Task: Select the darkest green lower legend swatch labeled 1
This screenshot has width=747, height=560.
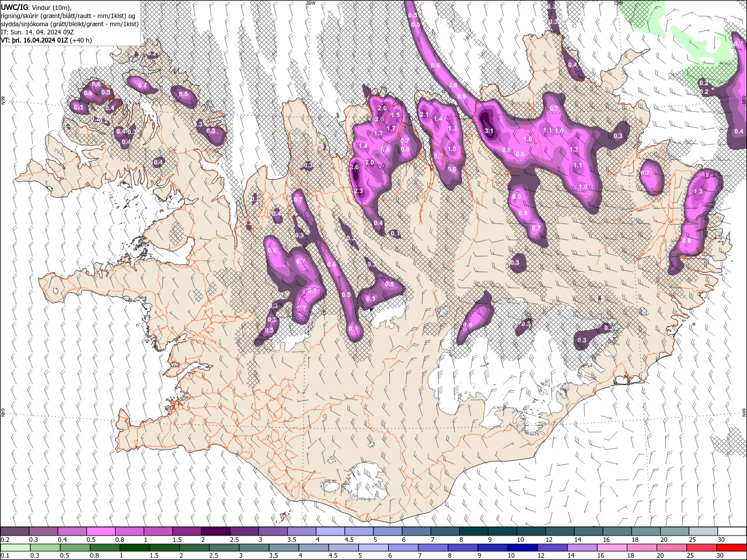Action: tap(134, 548)
